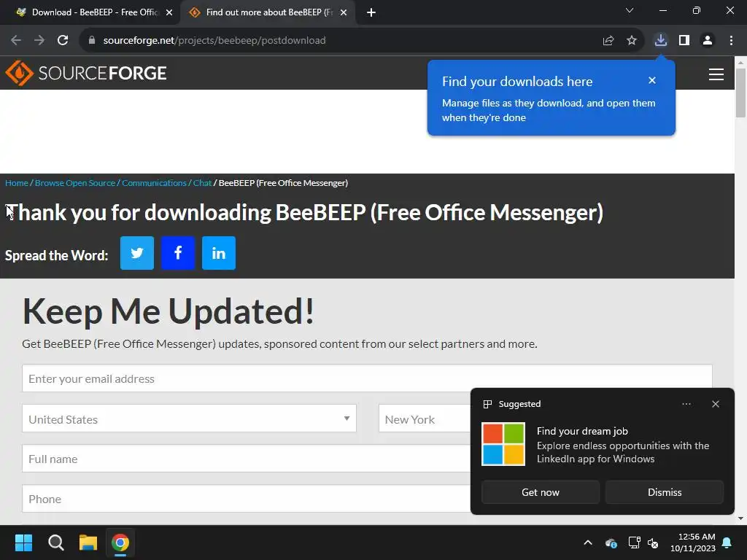Click the Microsoft logo thumbnail in notification
Screen dimensions: 747x560
[x=503, y=444]
